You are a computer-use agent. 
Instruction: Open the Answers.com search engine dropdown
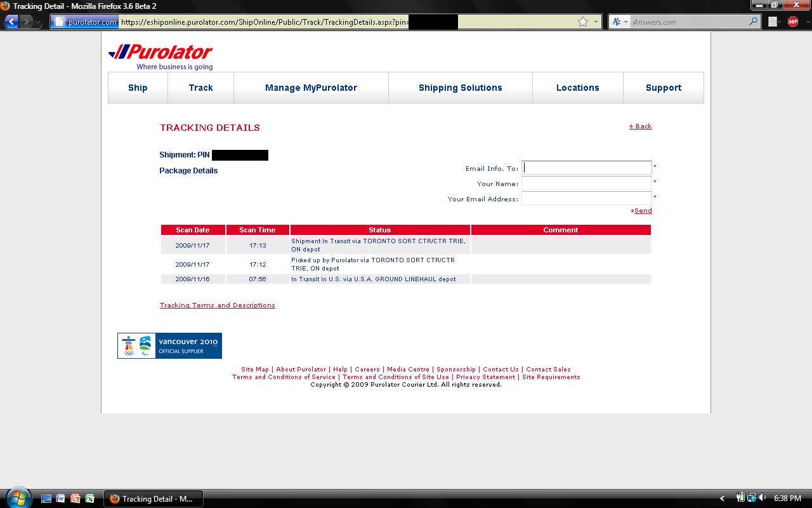tap(619, 22)
